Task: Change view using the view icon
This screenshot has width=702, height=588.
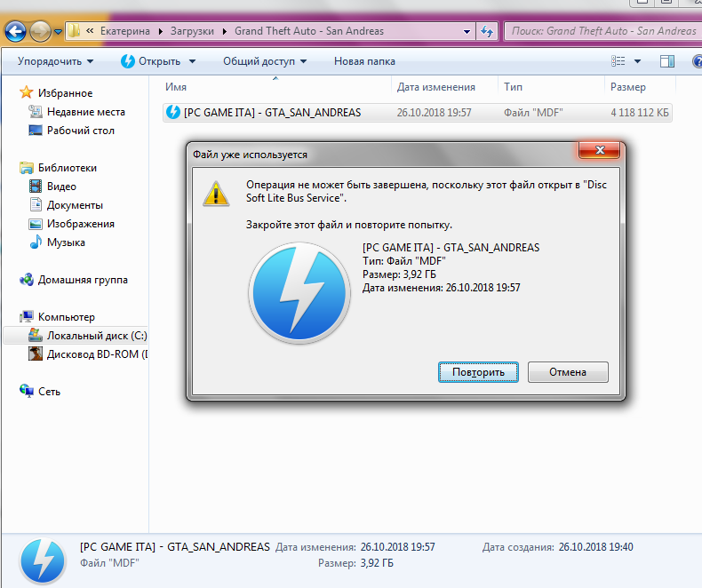Action: pyautogui.click(x=618, y=61)
